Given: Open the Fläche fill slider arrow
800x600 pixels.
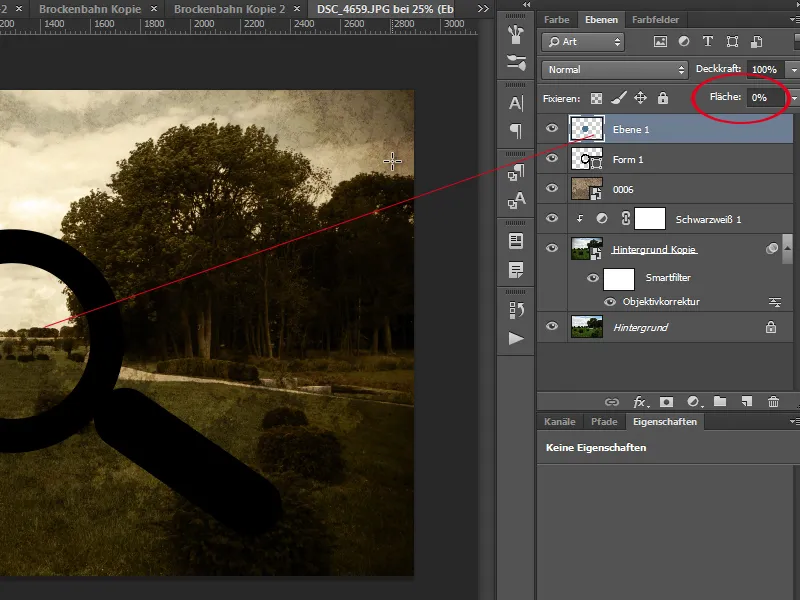Looking at the screenshot, I should (x=795, y=98).
